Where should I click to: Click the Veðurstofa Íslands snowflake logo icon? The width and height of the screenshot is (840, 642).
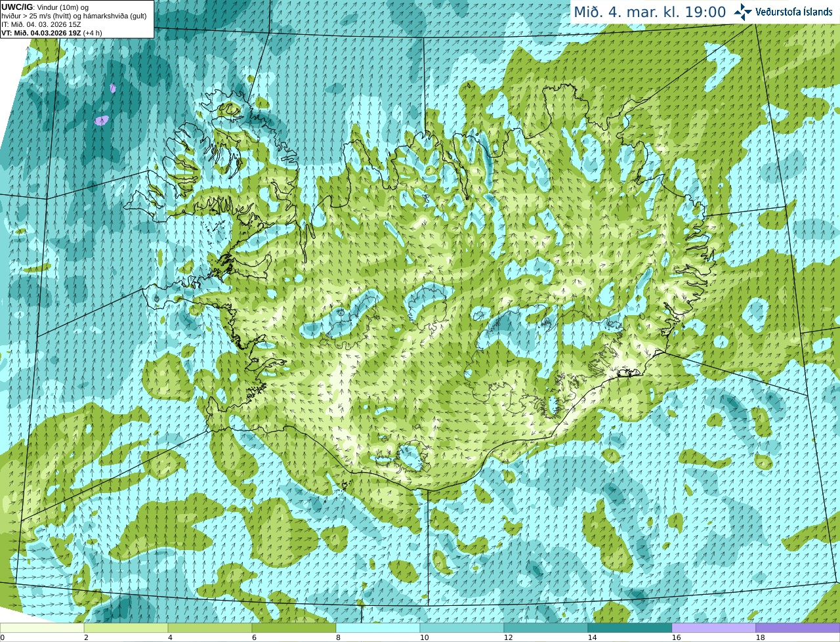pos(743,12)
